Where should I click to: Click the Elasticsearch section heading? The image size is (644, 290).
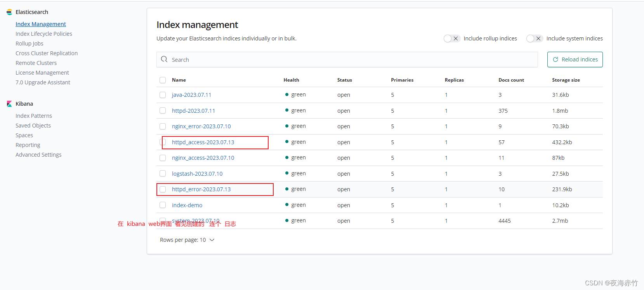tap(32, 12)
